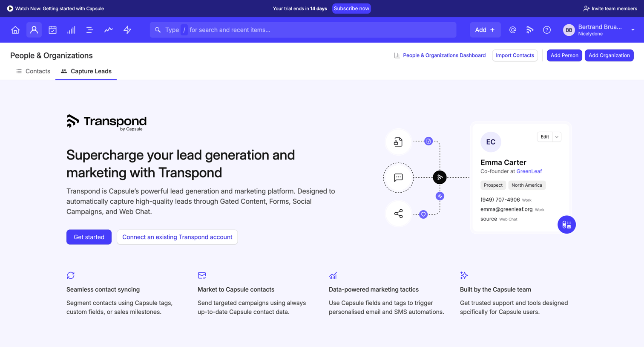The height and width of the screenshot is (347, 644).
Task: Click the Add Person button
Action: click(564, 55)
